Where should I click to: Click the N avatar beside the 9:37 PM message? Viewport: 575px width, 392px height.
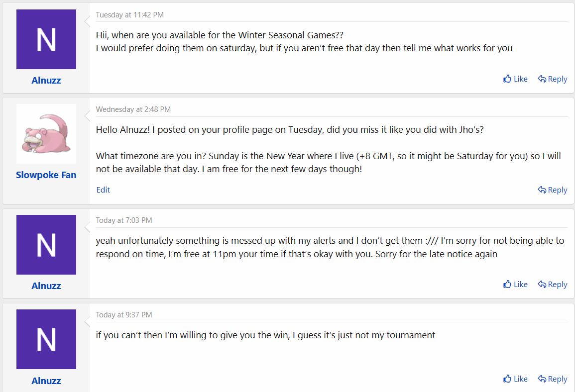(x=46, y=339)
